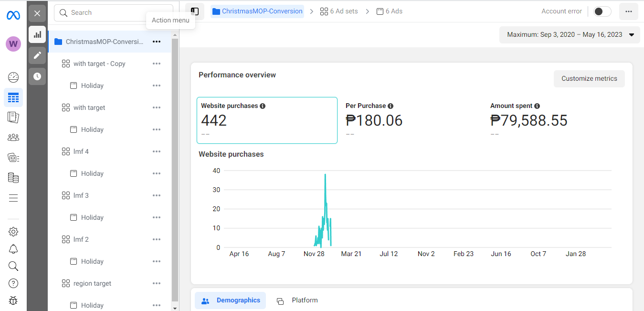Select the Website purchases metric card

click(267, 120)
